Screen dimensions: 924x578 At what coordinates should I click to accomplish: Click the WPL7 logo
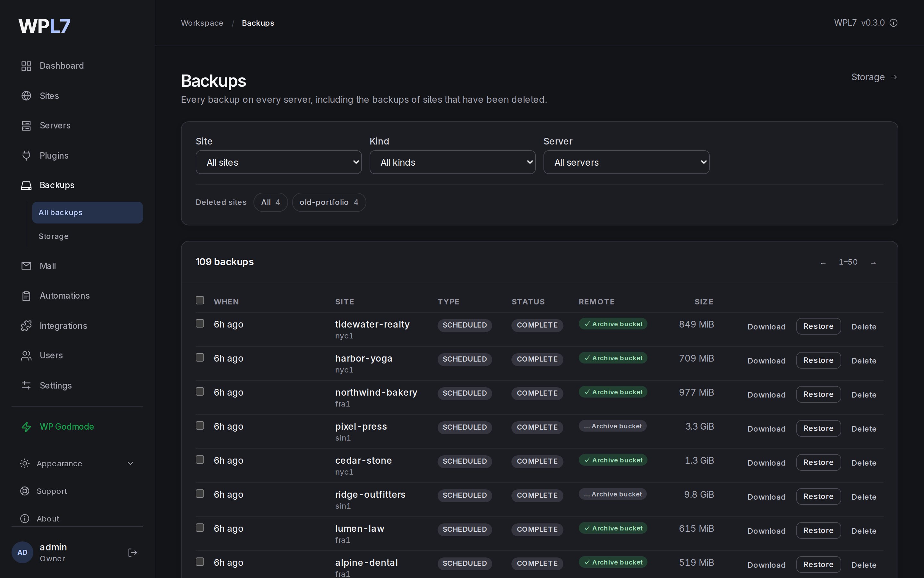pyautogui.click(x=44, y=26)
